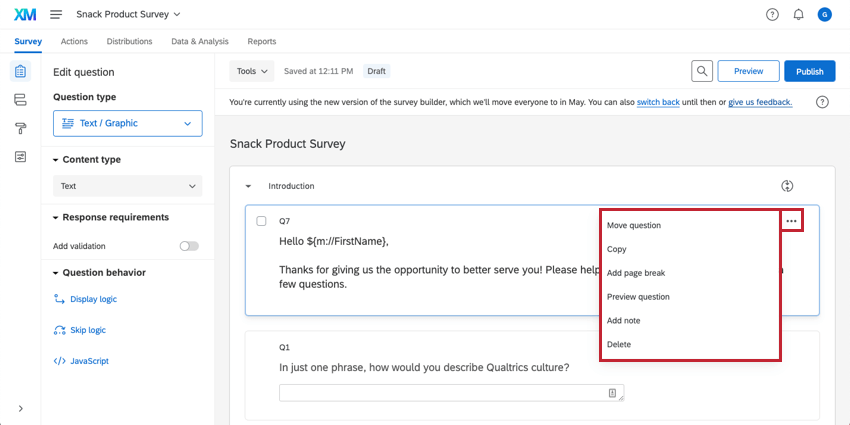Open the Question type dropdown

pos(128,123)
